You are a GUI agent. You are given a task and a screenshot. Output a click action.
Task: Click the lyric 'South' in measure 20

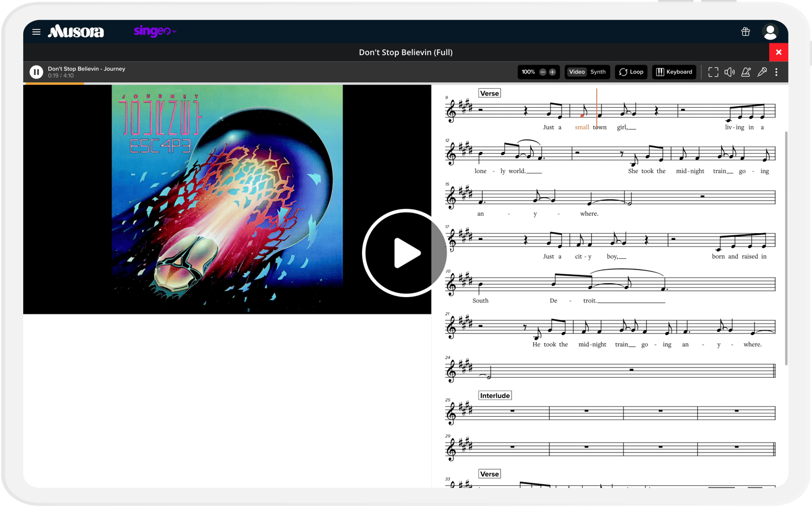pyautogui.click(x=480, y=300)
